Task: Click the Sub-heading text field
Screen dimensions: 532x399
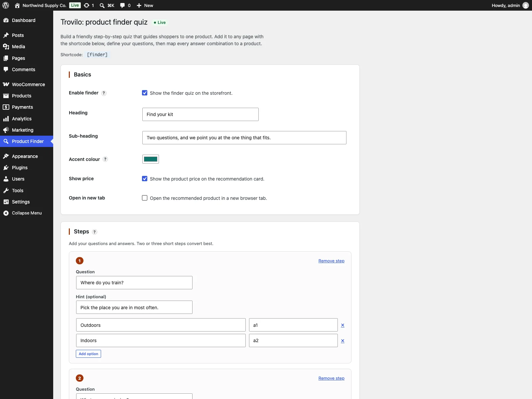Action: (244, 138)
